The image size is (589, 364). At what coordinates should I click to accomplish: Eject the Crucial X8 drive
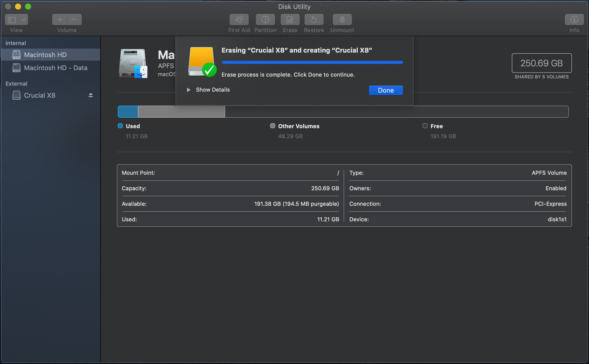point(91,95)
